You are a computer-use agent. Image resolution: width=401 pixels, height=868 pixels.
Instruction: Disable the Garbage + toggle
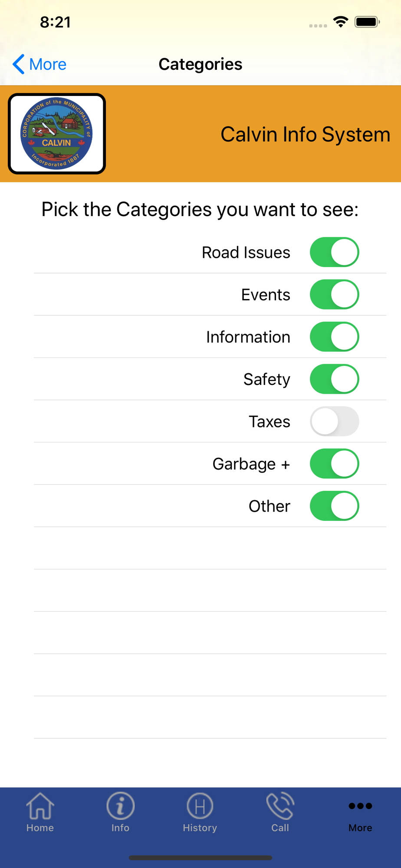[334, 464]
